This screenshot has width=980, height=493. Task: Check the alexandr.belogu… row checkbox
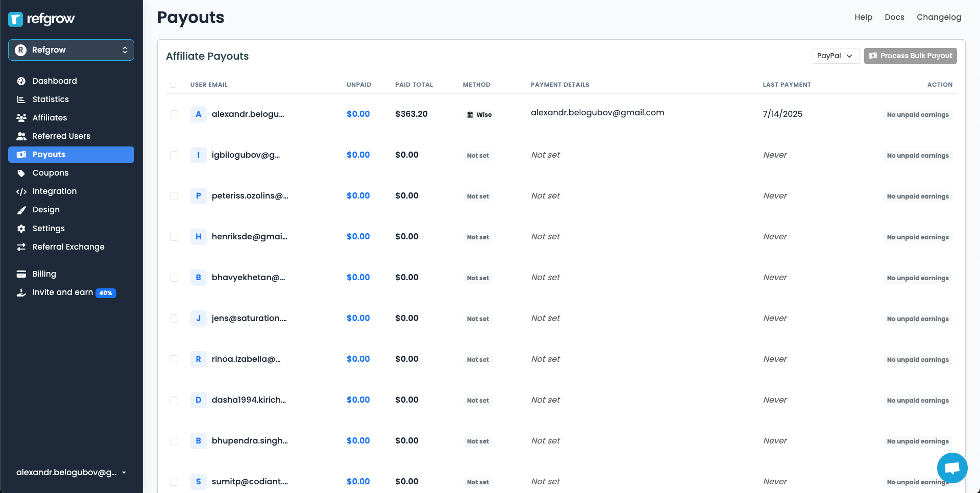(x=174, y=114)
